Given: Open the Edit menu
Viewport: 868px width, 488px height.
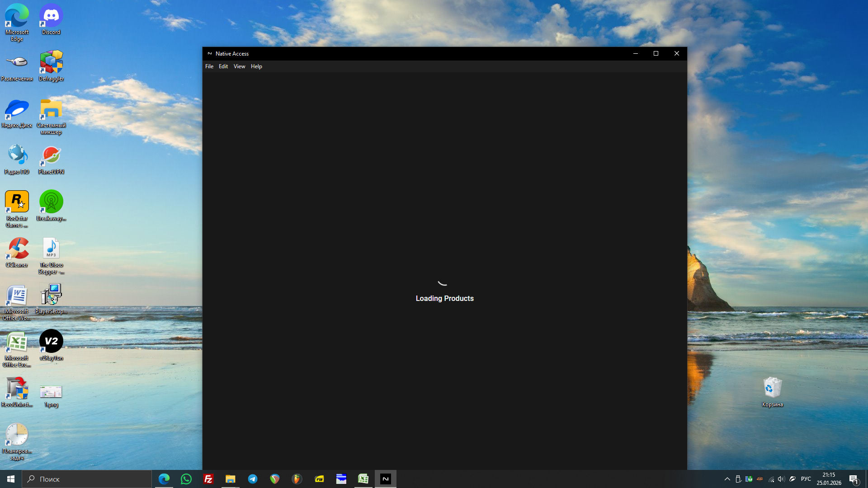Looking at the screenshot, I should [x=223, y=66].
